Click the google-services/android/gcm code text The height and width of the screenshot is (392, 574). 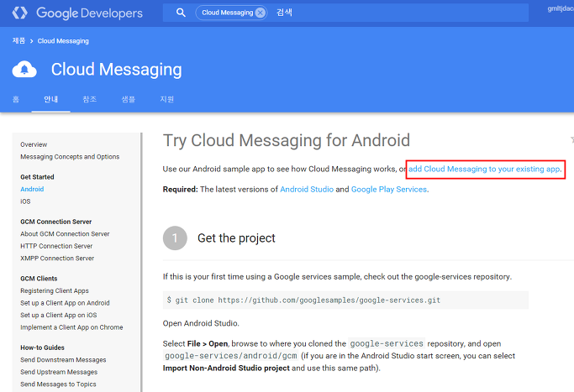tap(231, 356)
